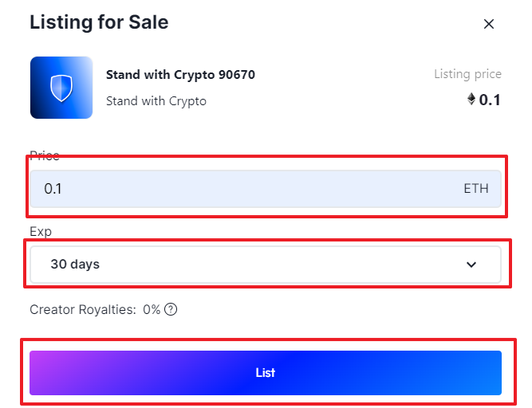Open the 30 days expiration dropdown
The height and width of the screenshot is (408, 532).
266,265
